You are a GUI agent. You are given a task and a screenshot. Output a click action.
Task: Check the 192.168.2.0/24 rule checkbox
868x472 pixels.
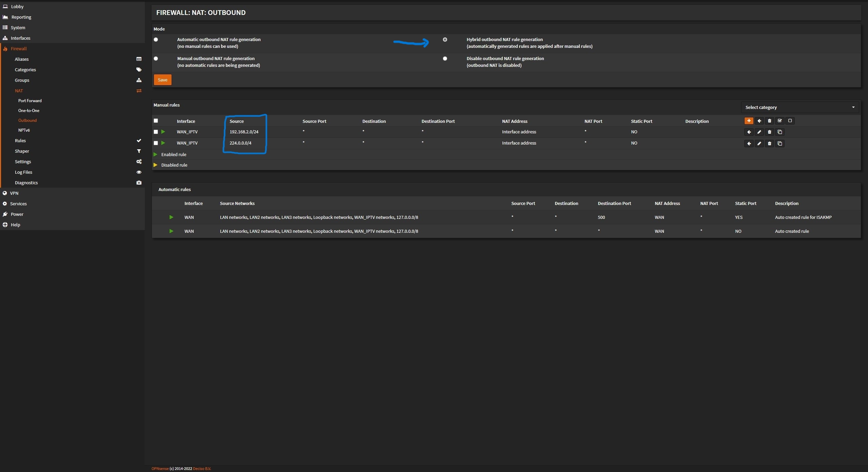point(156,132)
